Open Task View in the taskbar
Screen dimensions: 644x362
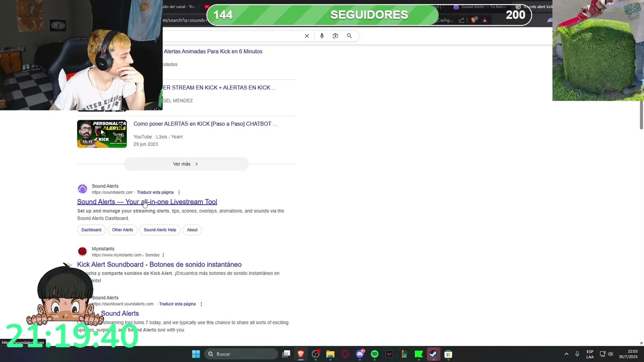[286, 354]
